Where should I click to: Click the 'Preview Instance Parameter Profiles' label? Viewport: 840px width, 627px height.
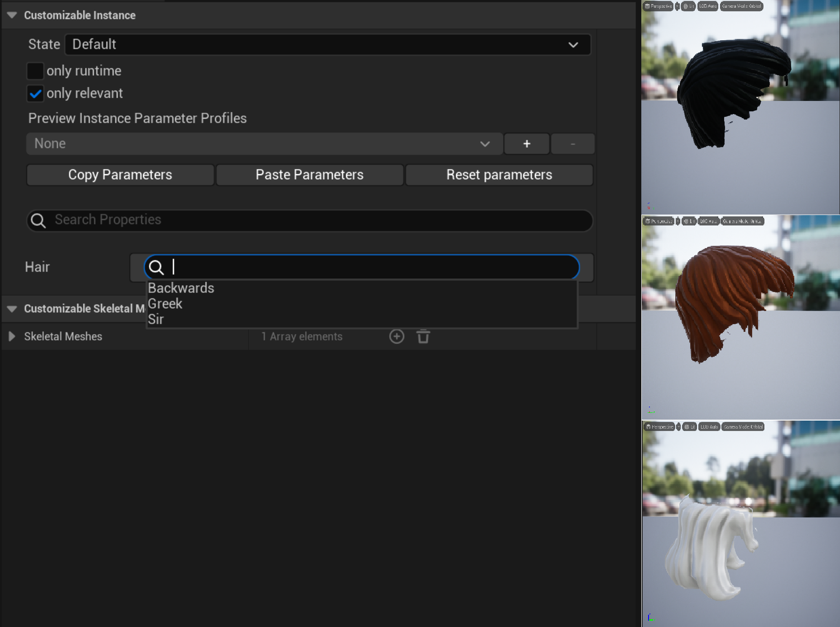138,118
